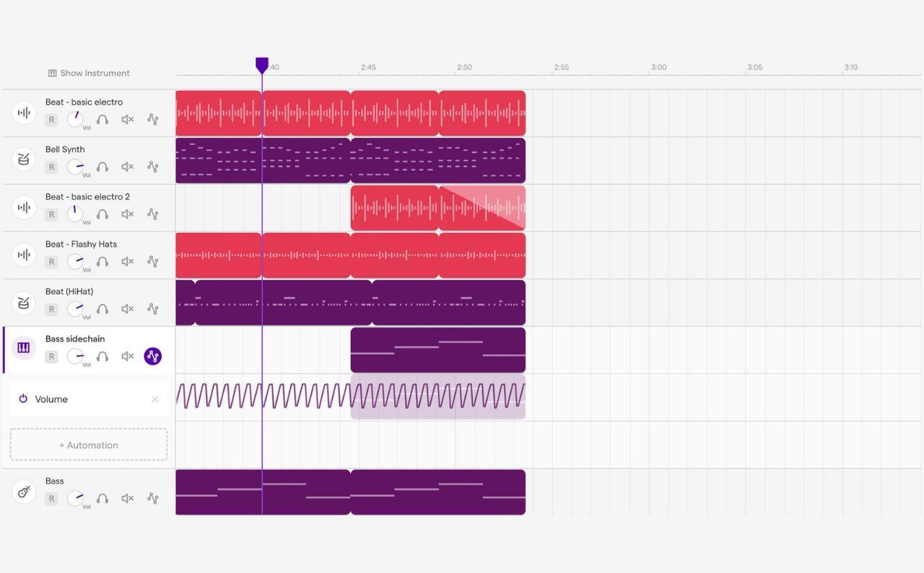924x573 pixels.
Task: Click the Bell Synth track name
Action: coord(65,149)
